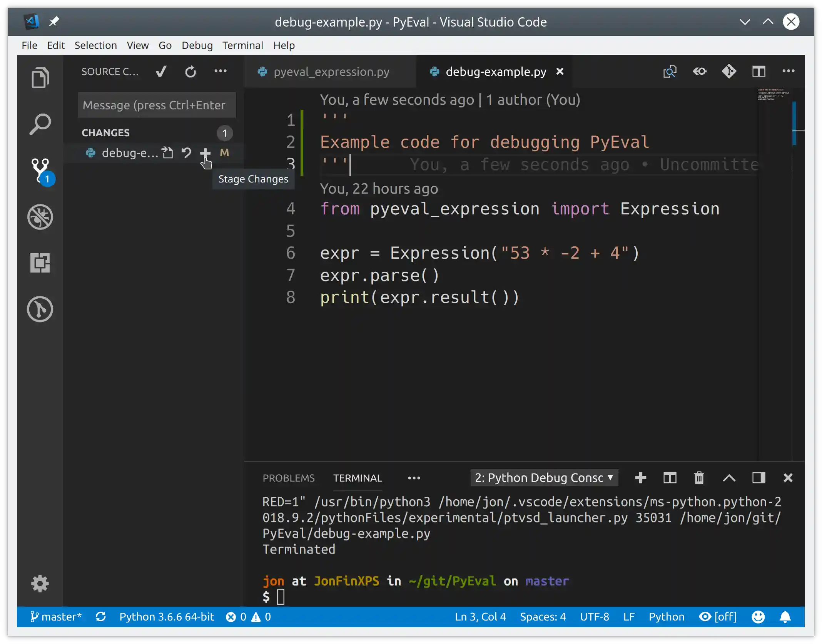Switch to the pyeval_expression.py tab

(x=331, y=71)
